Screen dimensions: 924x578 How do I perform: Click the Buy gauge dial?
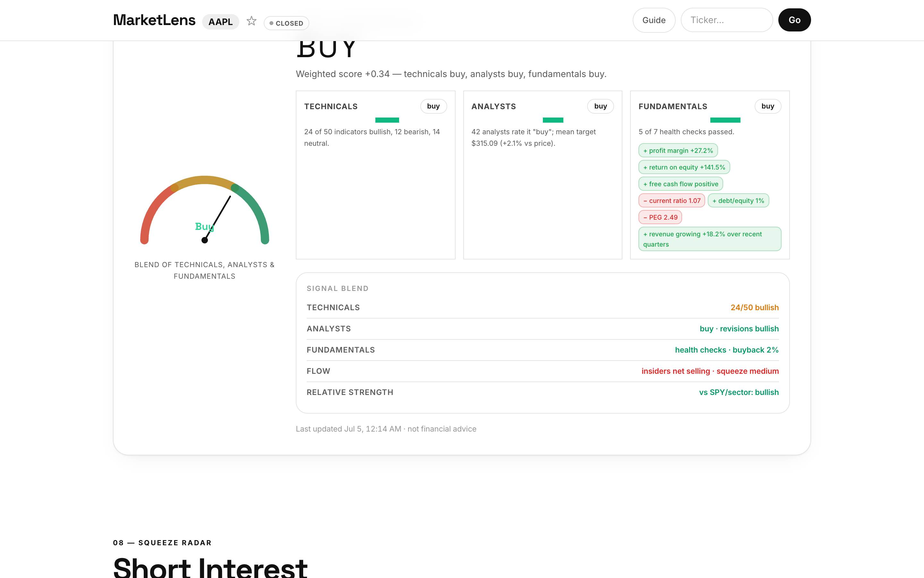[205, 210]
